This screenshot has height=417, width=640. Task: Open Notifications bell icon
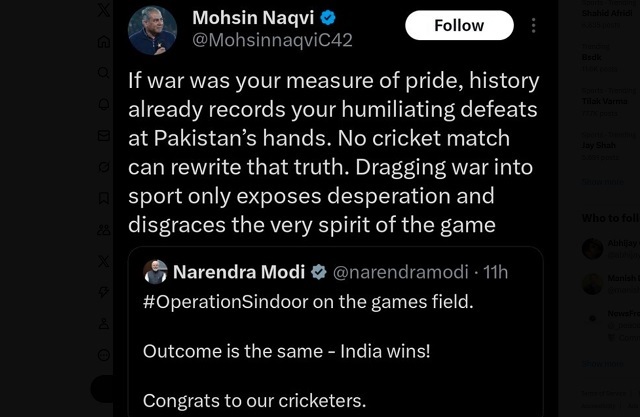click(104, 104)
